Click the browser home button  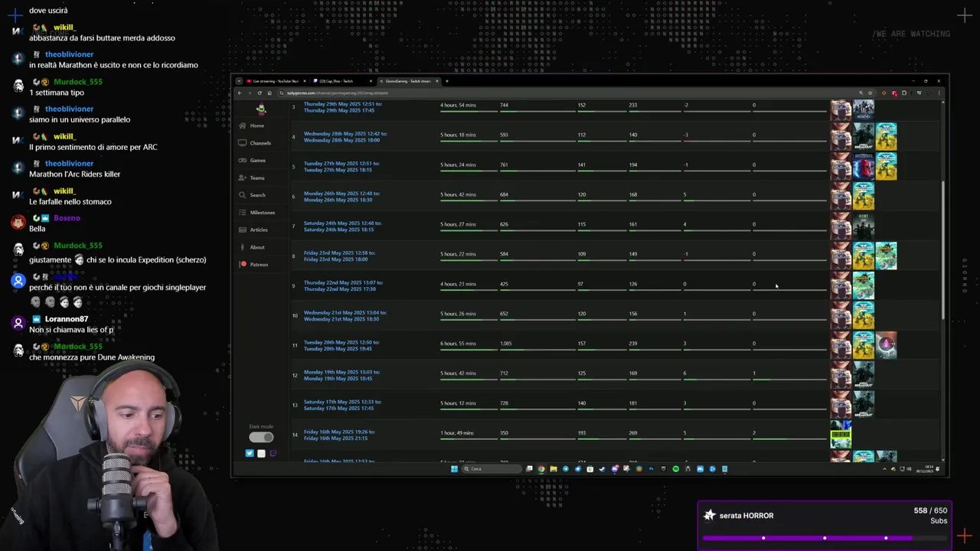pyautogui.click(x=269, y=93)
